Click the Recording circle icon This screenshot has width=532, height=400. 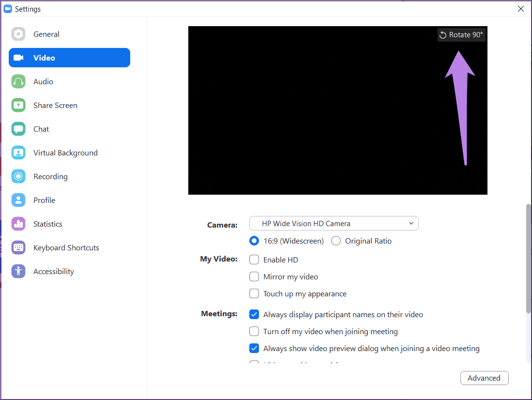pyautogui.click(x=18, y=177)
